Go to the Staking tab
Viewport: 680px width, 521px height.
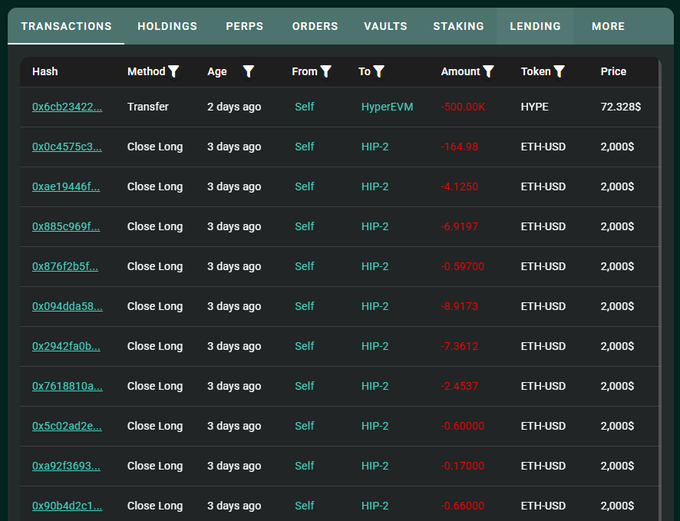[458, 26]
